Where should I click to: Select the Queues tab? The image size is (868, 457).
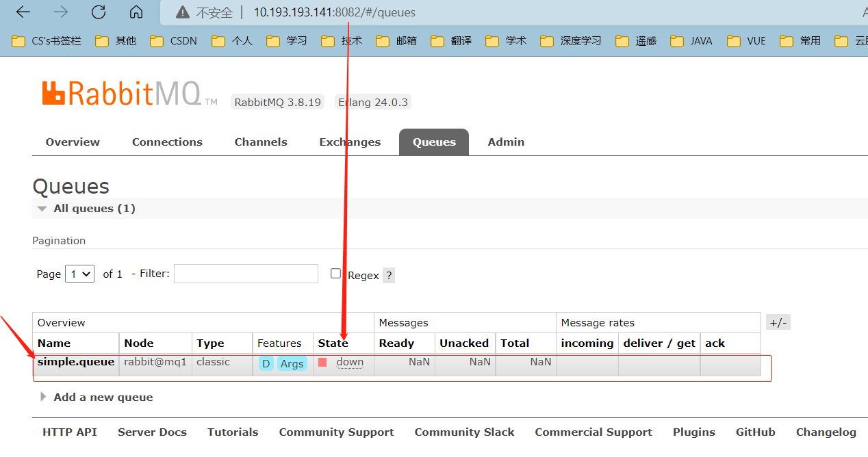coord(434,142)
